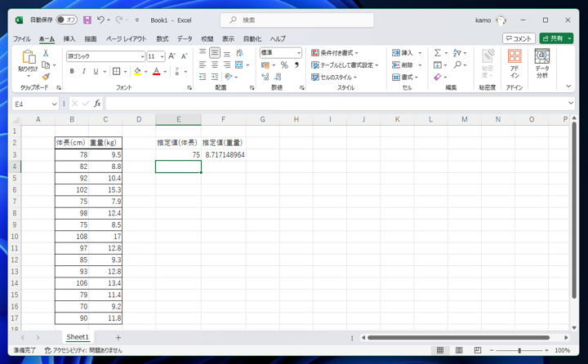Image resolution: width=588 pixels, height=364 pixels.
Task: Click the red font color swatch
Action: coord(156,71)
